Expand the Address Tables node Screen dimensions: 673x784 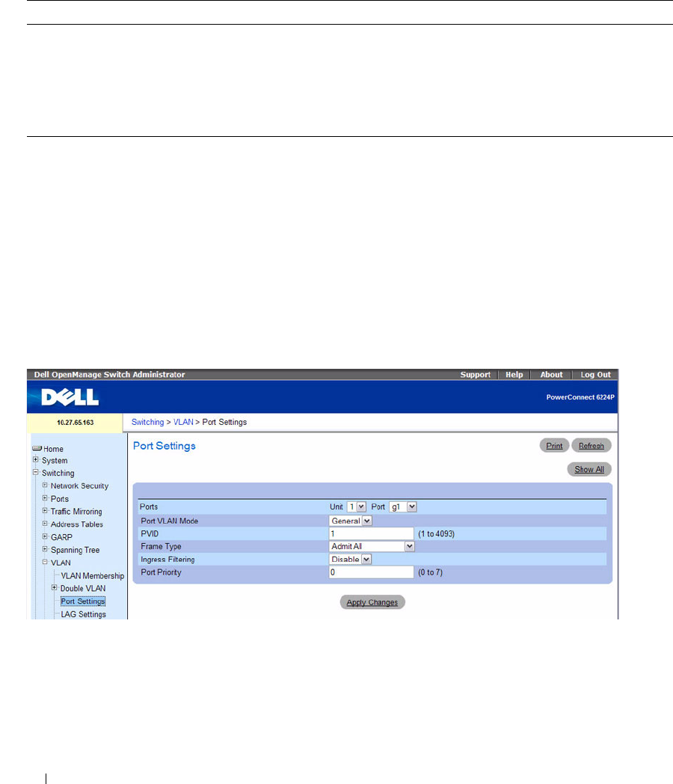tap(45, 524)
